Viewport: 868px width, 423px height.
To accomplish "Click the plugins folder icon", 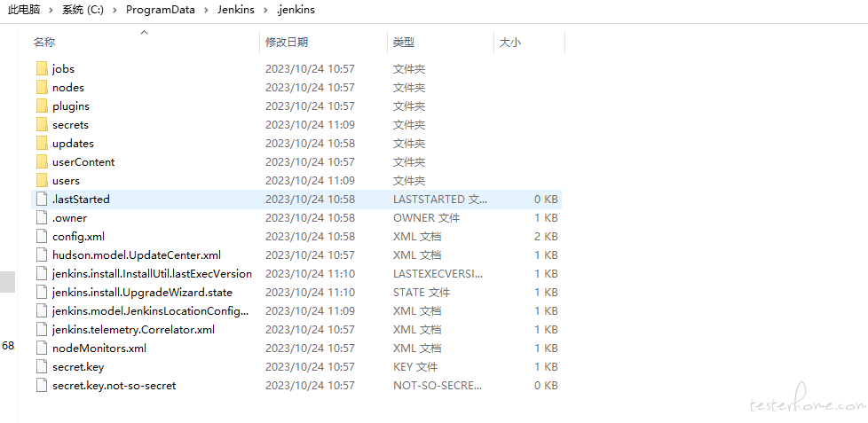I will click(42, 106).
